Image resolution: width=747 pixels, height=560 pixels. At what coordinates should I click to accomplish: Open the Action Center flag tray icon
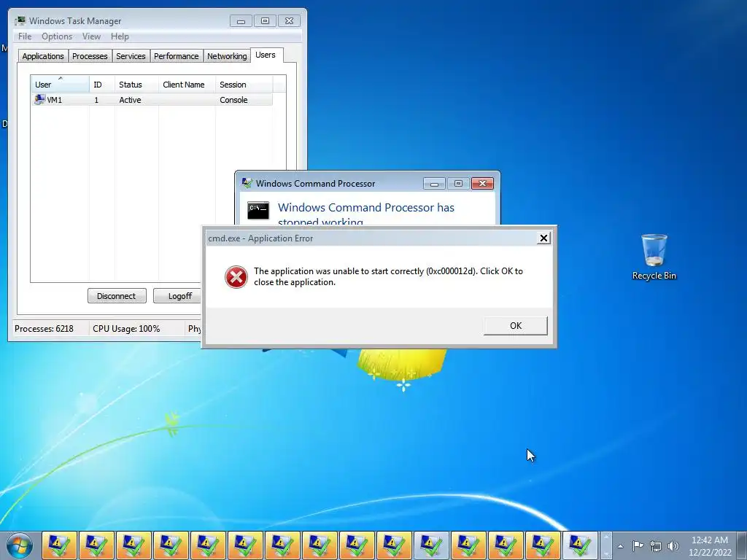point(638,545)
